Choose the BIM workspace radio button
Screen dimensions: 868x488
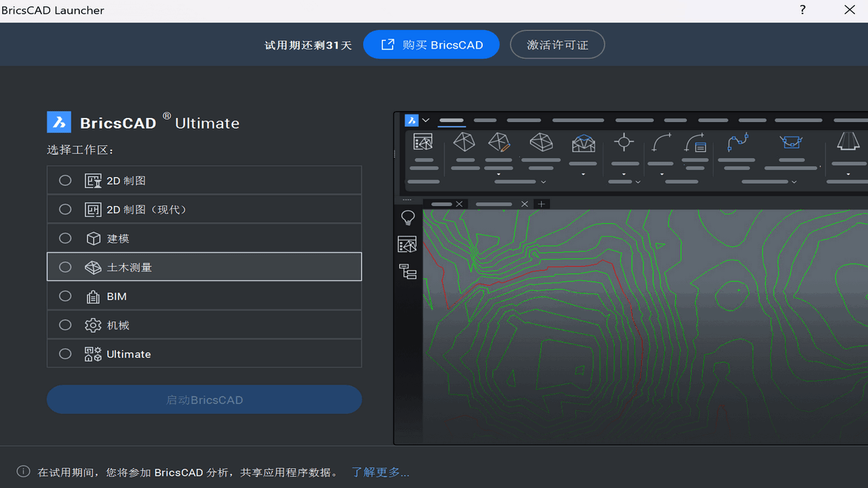(65, 296)
